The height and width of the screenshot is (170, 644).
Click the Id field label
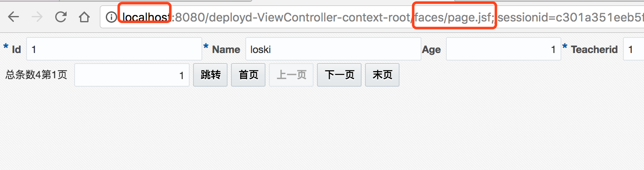pyautogui.click(x=16, y=50)
